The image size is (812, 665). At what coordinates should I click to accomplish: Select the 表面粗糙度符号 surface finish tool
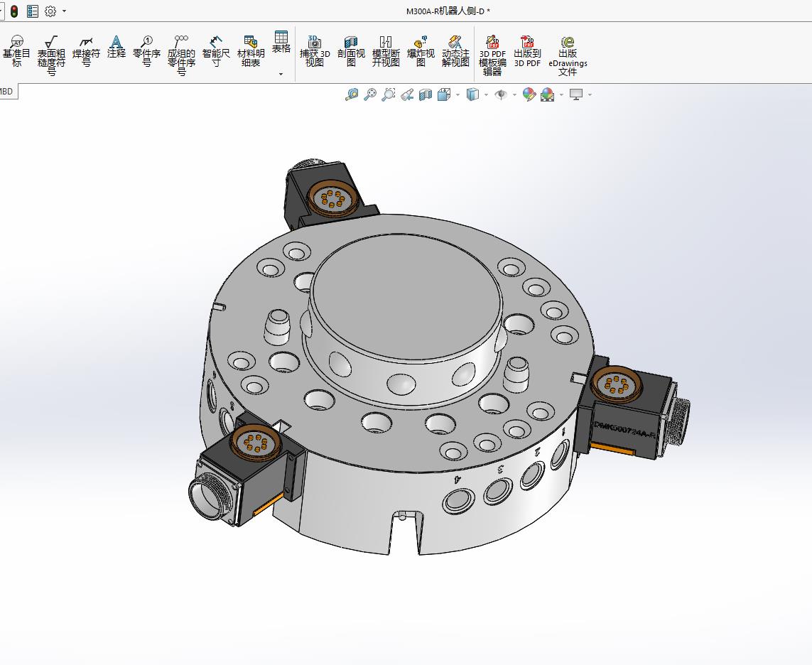(51, 56)
